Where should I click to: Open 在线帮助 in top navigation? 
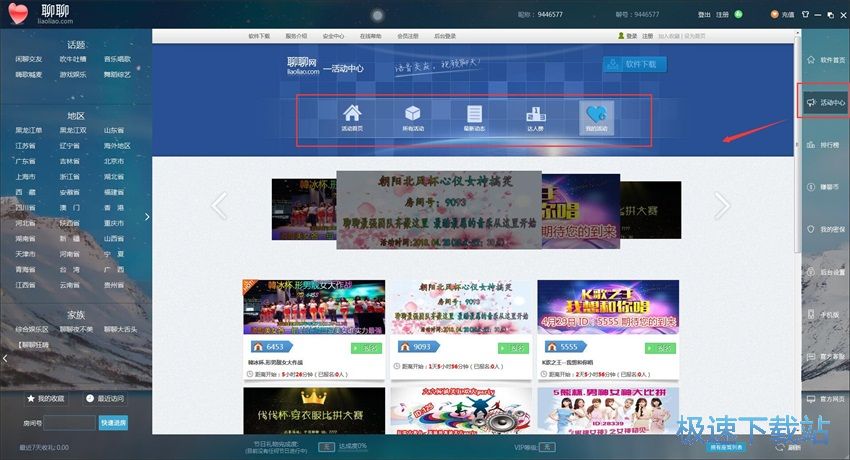pyautogui.click(x=370, y=36)
